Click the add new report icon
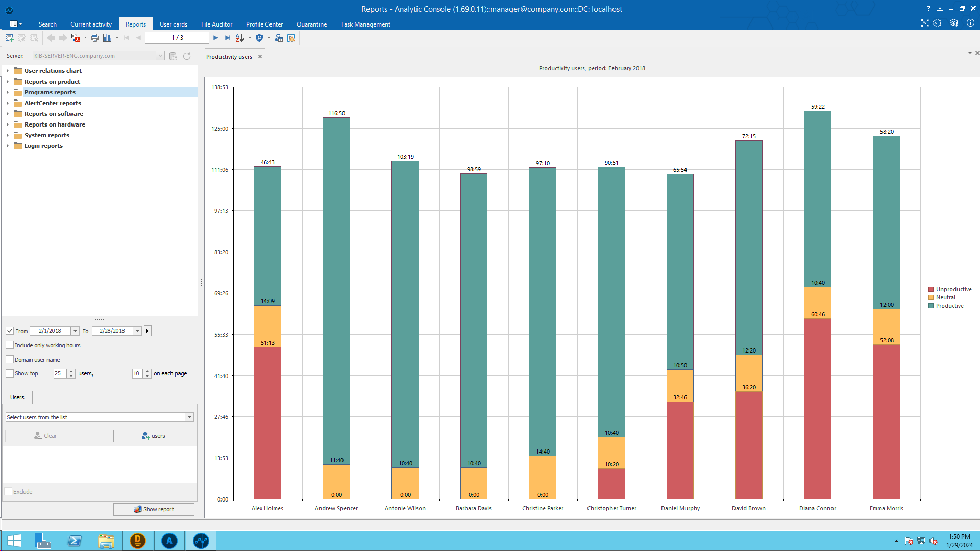The width and height of the screenshot is (980, 551). (9, 38)
